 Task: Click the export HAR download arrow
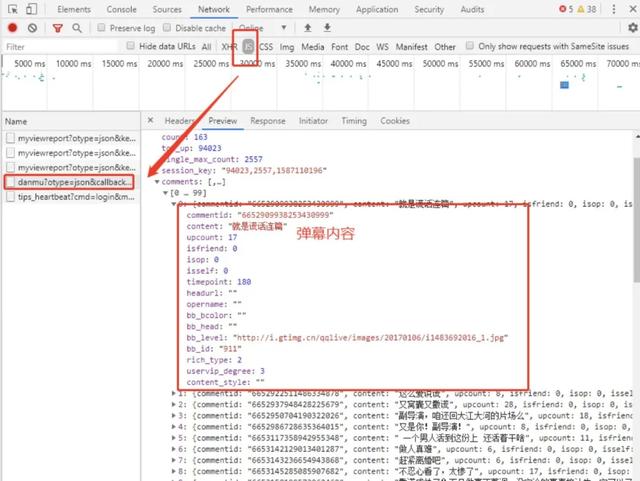[327, 28]
